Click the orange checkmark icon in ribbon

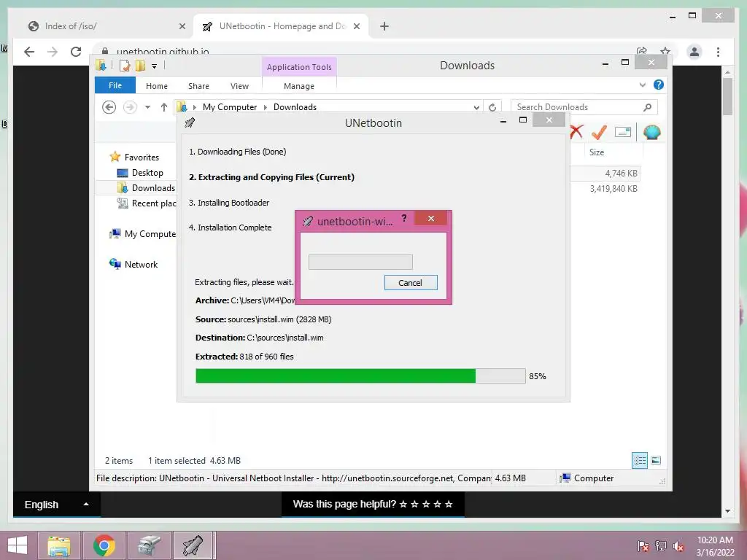599,132
